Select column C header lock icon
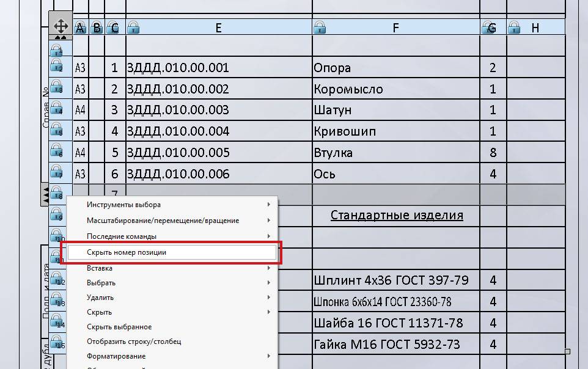Screen dimensions: 588x369 point(113,27)
